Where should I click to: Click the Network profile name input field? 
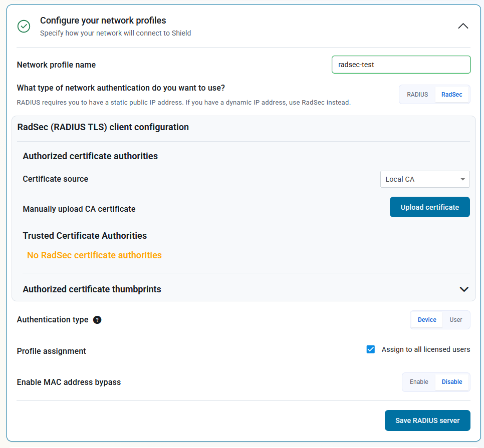(401, 65)
